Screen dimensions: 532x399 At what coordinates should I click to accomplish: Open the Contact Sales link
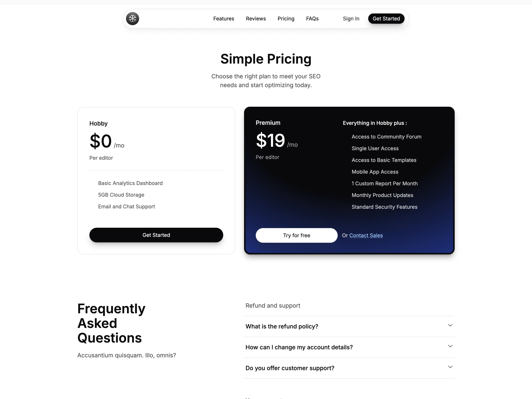366,235
